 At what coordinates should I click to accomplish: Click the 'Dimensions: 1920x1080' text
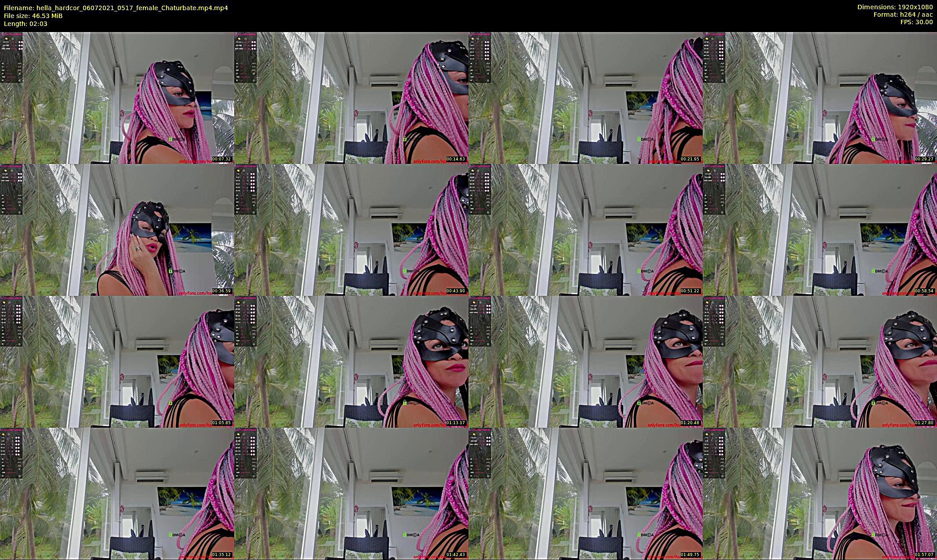click(895, 7)
